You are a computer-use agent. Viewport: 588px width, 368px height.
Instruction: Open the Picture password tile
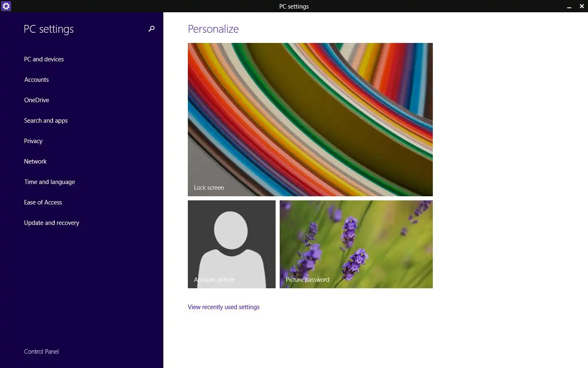(x=356, y=244)
